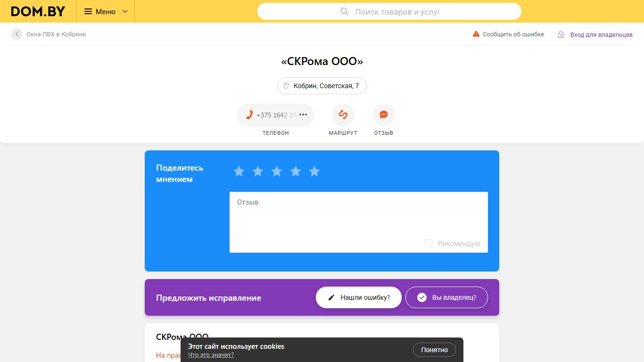Go back via arrow to Окна ПВХ в Кобрине
The height and width of the screenshot is (362, 644).
point(17,34)
